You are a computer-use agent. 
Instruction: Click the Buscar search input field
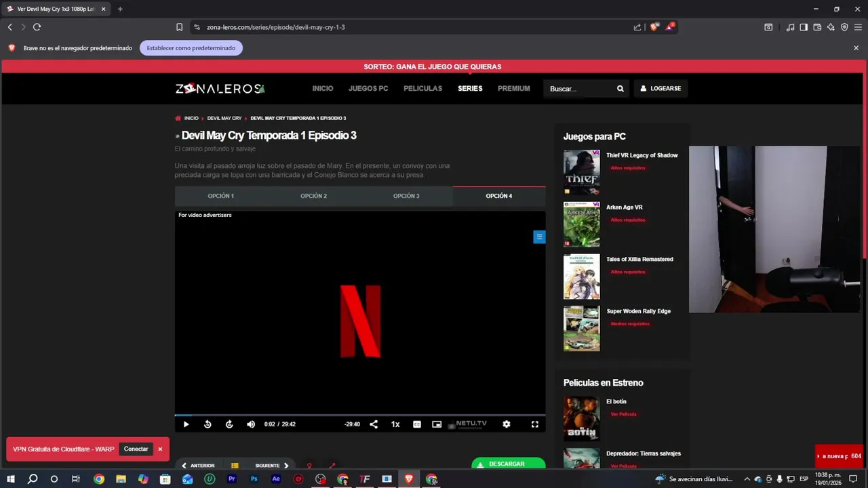click(580, 89)
